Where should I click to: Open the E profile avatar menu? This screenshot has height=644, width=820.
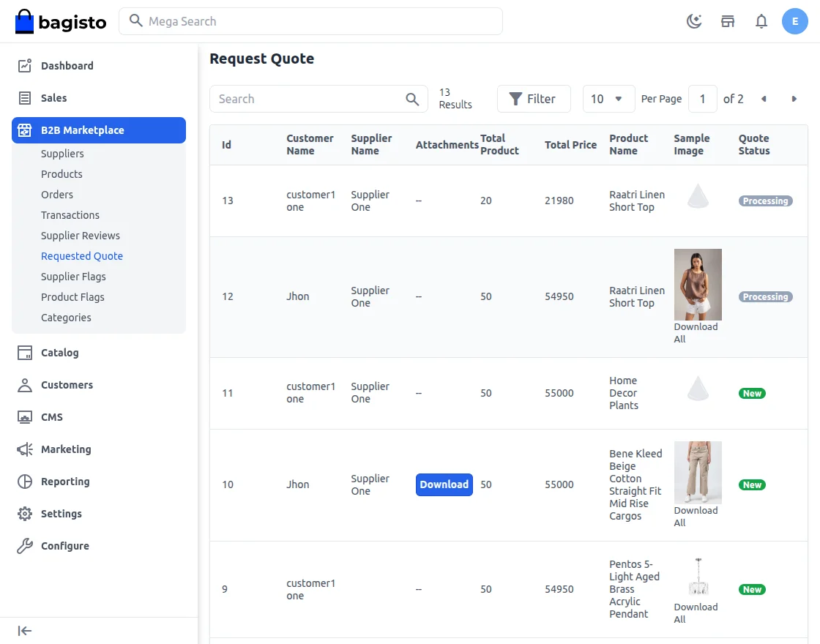[x=795, y=21]
